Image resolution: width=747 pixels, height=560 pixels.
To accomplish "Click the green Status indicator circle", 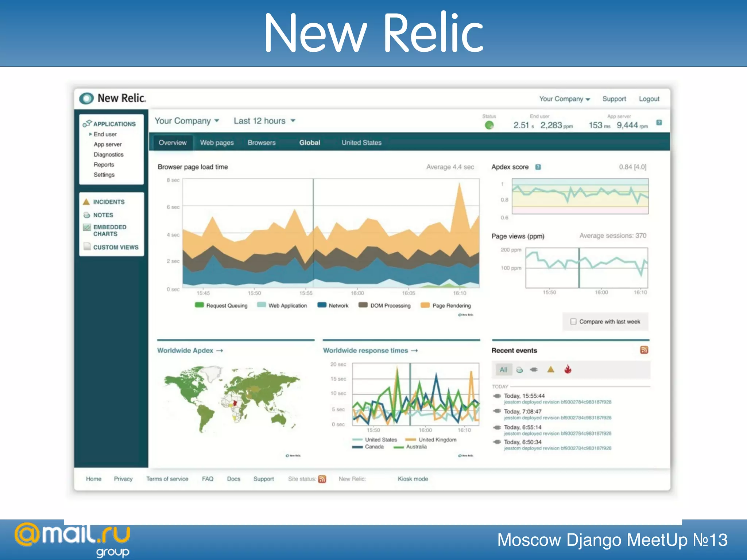I will 489,125.
